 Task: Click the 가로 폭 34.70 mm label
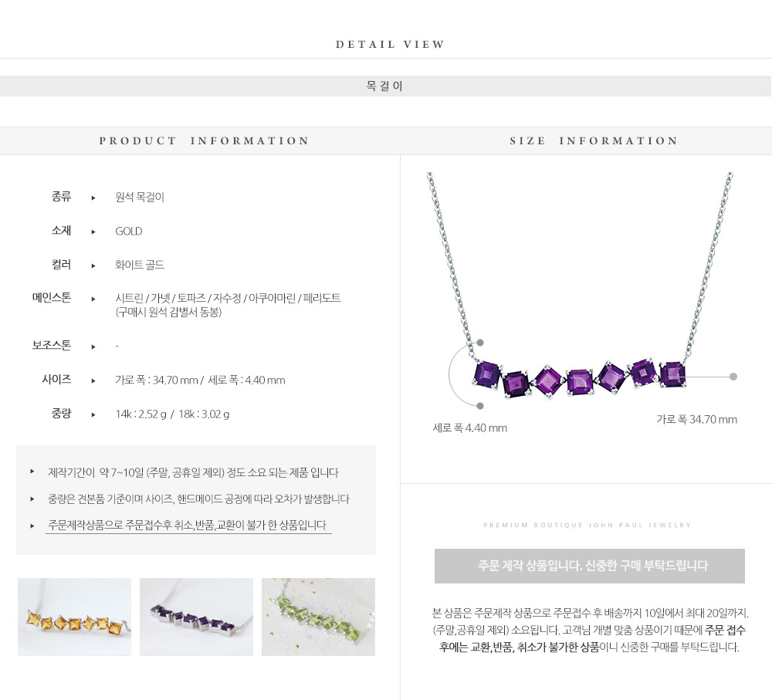click(696, 419)
